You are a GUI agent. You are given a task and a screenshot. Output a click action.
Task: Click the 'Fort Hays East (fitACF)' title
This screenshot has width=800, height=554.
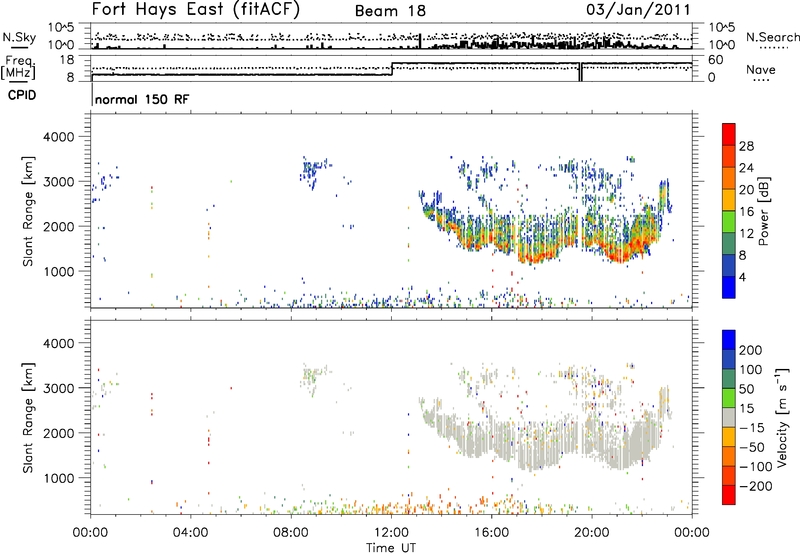coord(196,10)
